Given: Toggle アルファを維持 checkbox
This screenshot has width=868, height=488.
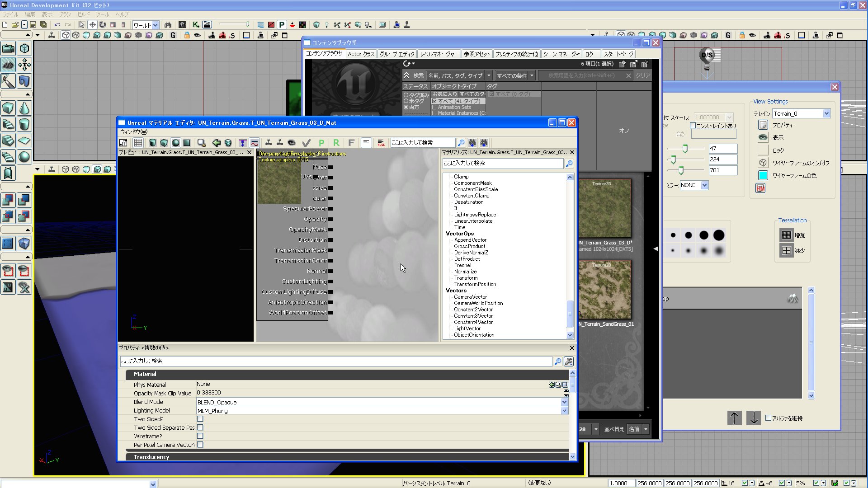Looking at the screenshot, I should coord(768,418).
